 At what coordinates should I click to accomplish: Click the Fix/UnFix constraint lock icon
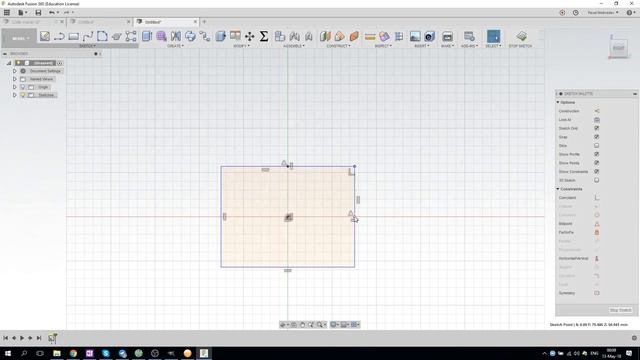(x=597, y=232)
